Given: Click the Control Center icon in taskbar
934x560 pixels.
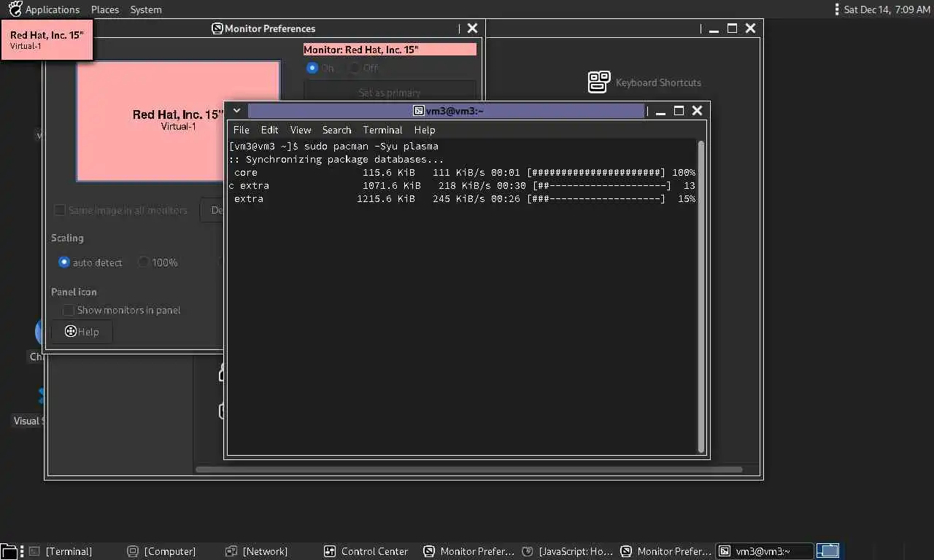Looking at the screenshot, I should point(330,551).
